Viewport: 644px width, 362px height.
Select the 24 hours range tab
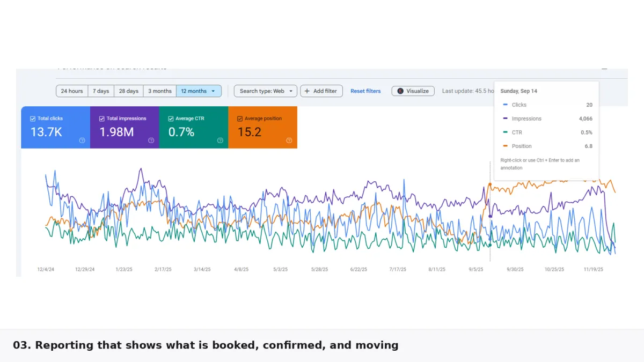point(72,91)
